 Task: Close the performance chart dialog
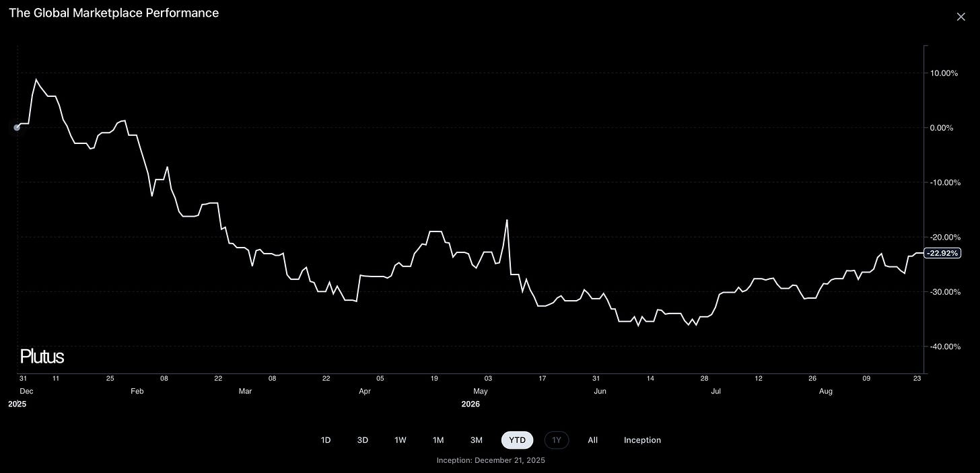[960, 17]
